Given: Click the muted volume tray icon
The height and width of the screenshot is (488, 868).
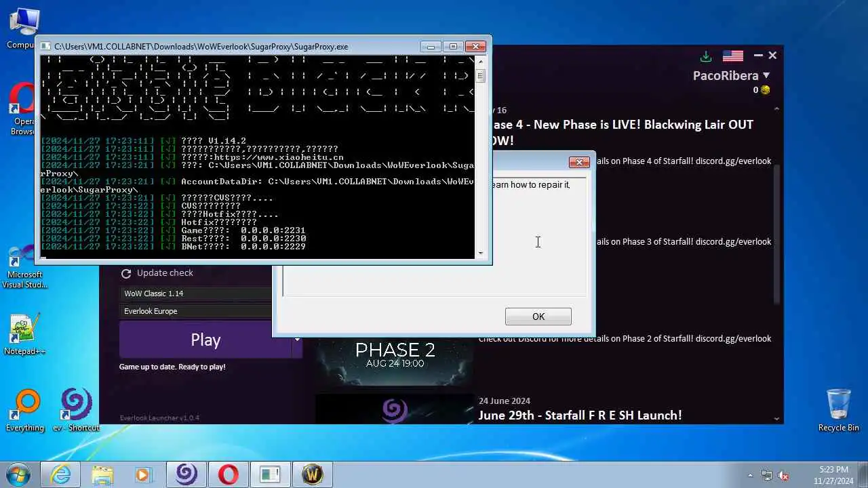Looking at the screenshot, I should pos(783,475).
